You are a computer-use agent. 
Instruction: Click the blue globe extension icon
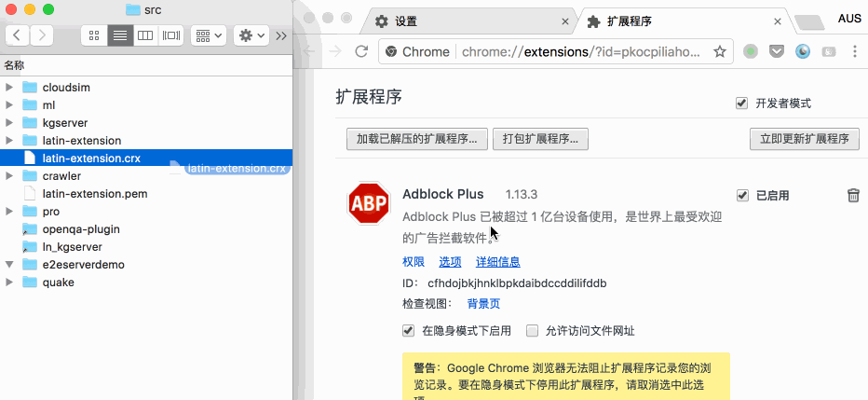(x=803, y=52)
